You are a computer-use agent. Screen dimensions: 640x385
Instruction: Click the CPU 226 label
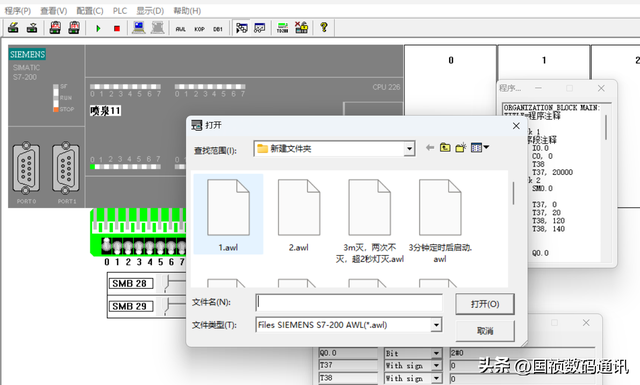tap(386, 87)
